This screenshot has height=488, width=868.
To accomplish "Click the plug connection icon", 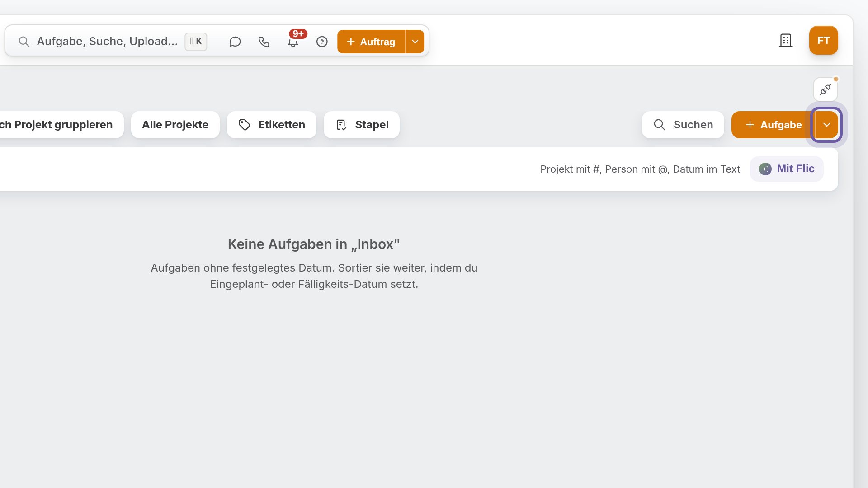I will coord(826,89).
